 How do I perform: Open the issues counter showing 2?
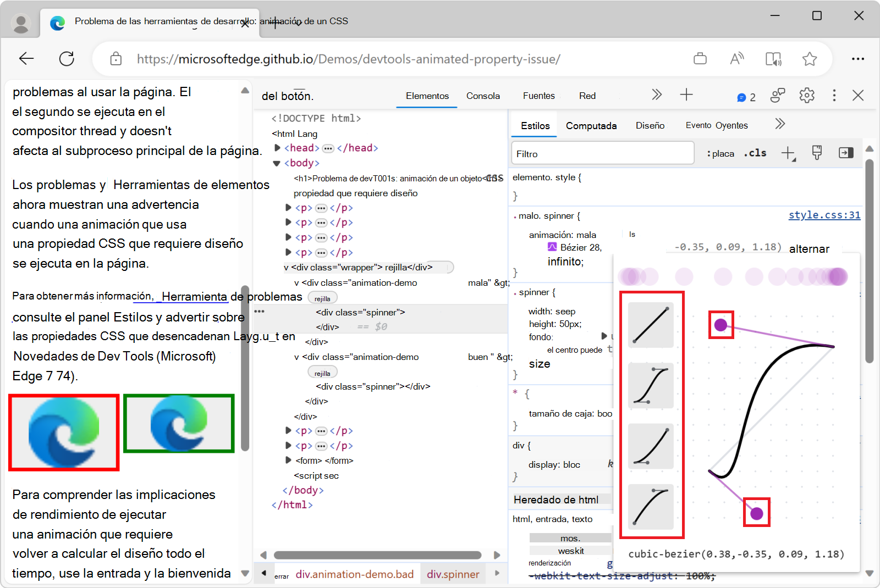746,97
